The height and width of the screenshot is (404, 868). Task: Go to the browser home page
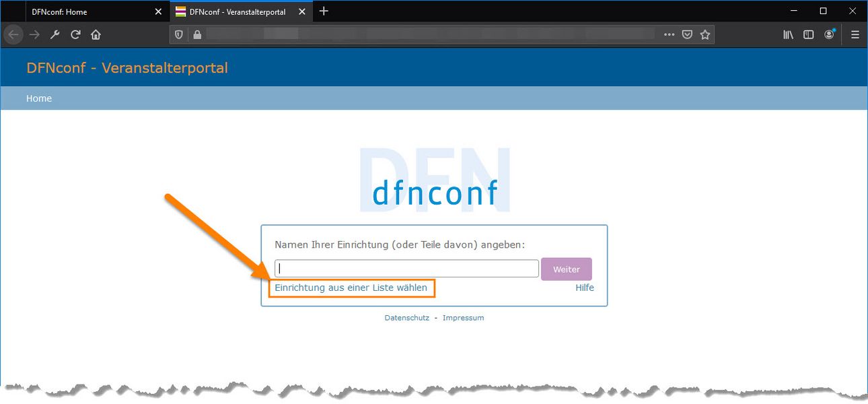[96, 34]
